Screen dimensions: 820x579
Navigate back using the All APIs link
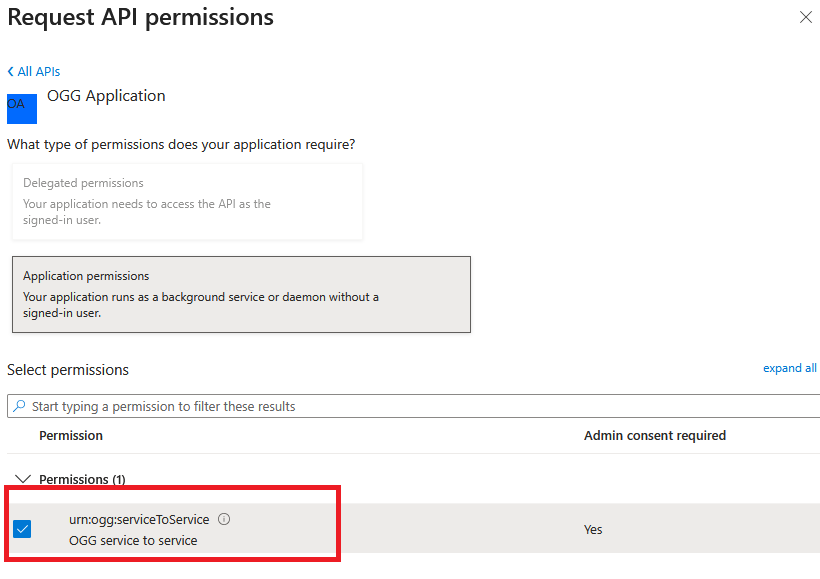point(38,71)
